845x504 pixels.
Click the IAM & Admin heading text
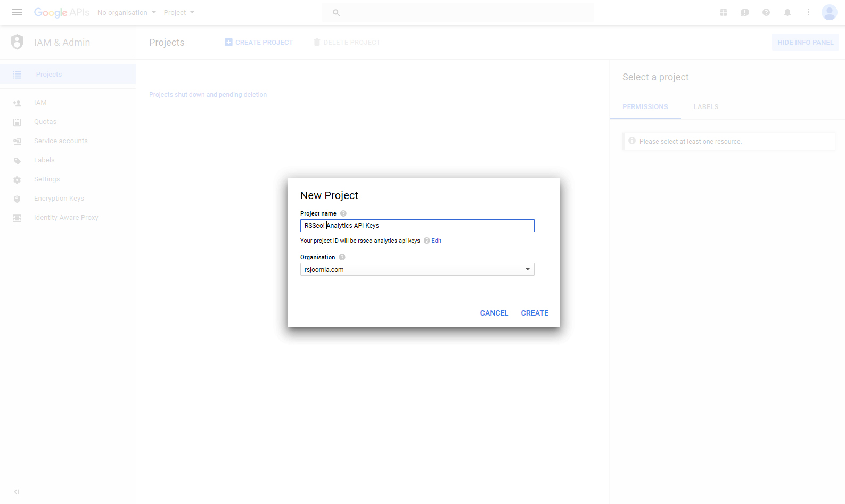tap(62, 42)
